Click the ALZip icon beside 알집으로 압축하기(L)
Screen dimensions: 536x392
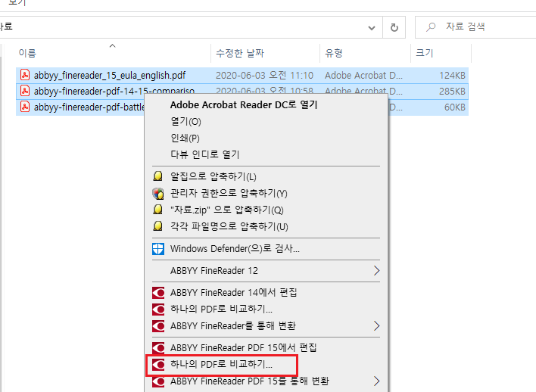tap(158, 176)
